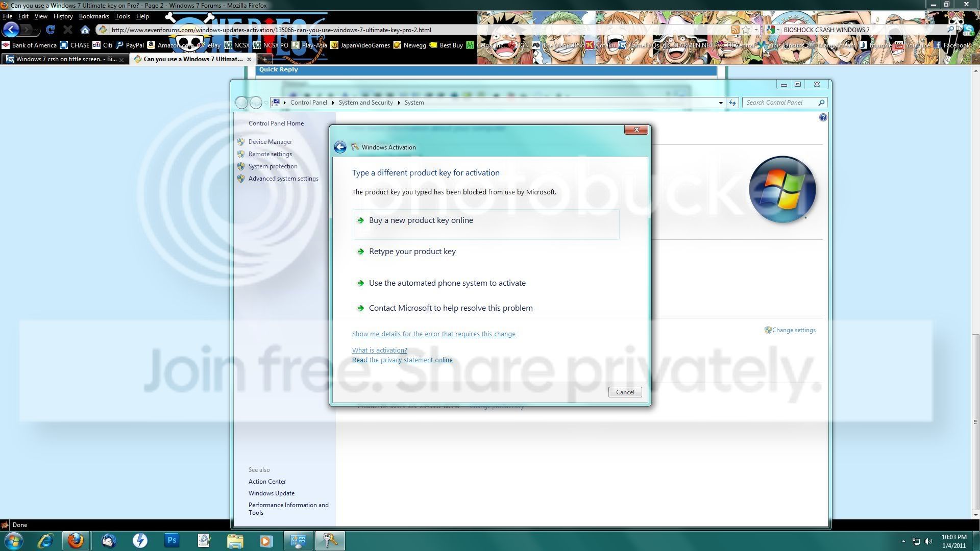The height and width of the screenshot is (551, 980).
Task: Open the search engine selector dropdown
Action: point(772,30)
